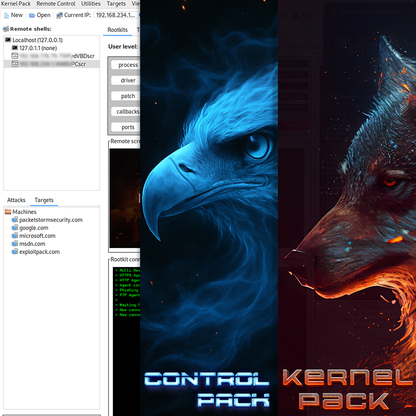
Task: Open the Utilities menu
Action: point(91,4)
